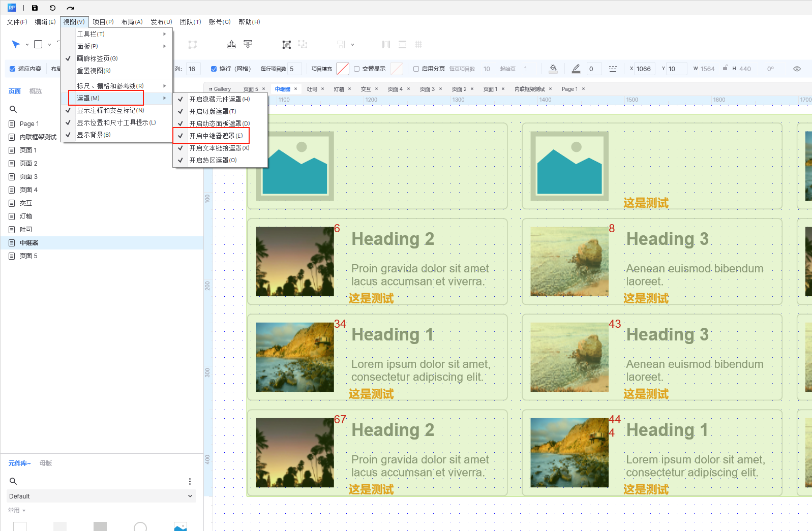Click the 项目填充 color swatch
This screenshot has height=531, width=812.
343,69
